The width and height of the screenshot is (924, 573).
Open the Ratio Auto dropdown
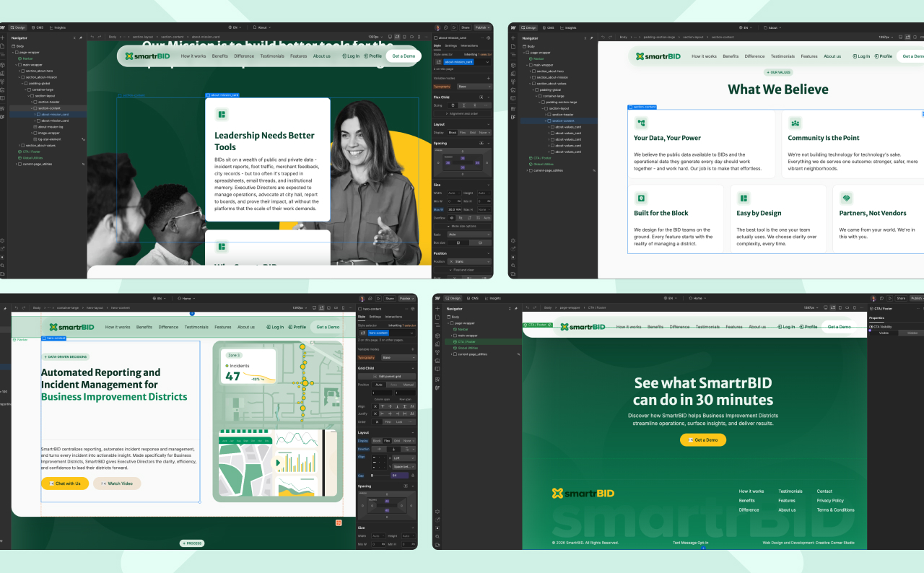(469, 235)
